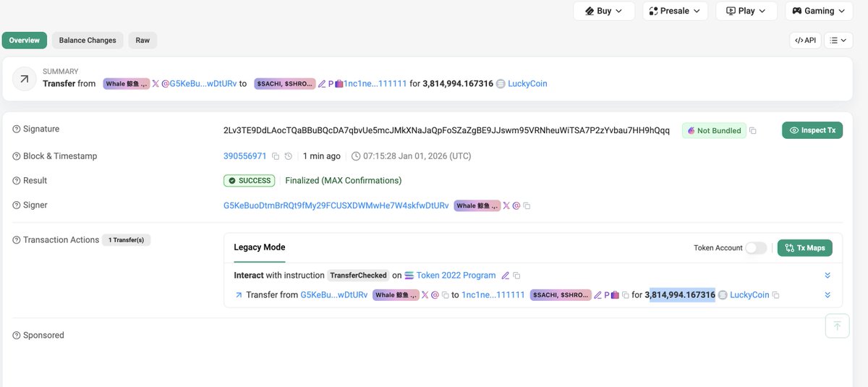Viewport: 868px width, 387px height.
Task: Copy the sender address in transfer row
Action: click(445, 295)
